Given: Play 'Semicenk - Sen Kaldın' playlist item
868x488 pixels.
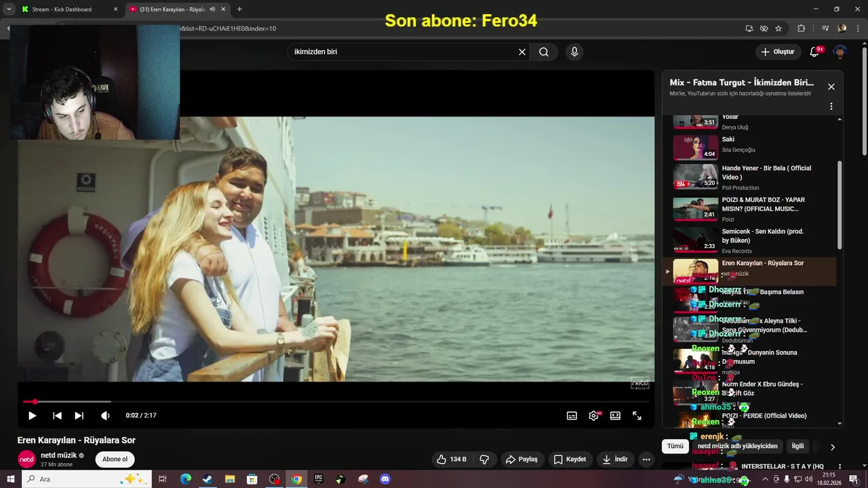Looking at the screenshot, I should [x=749, y=241].
